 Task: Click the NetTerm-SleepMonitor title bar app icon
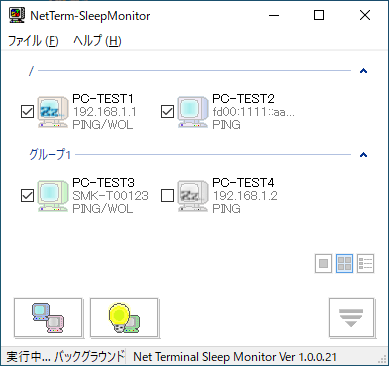(17, 15)
